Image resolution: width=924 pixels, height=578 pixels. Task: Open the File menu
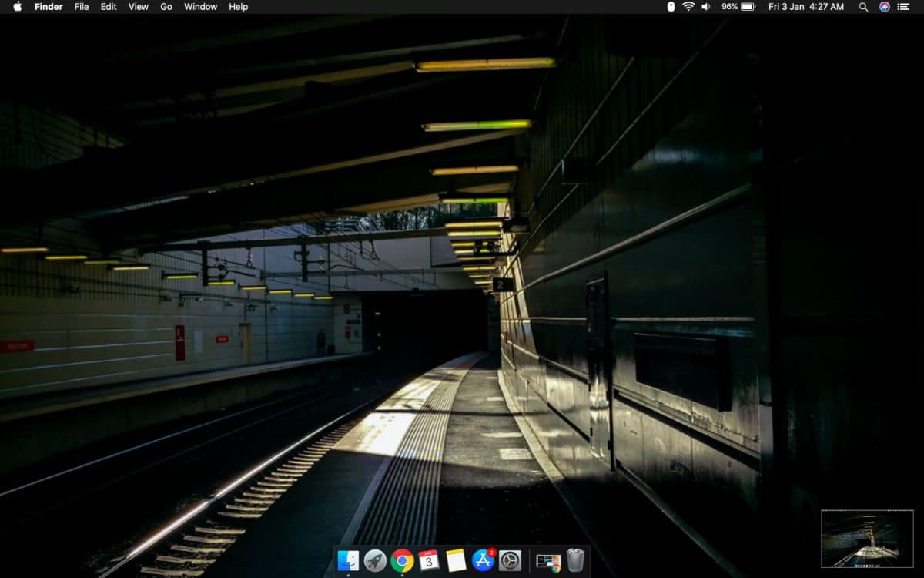point(81,7)
